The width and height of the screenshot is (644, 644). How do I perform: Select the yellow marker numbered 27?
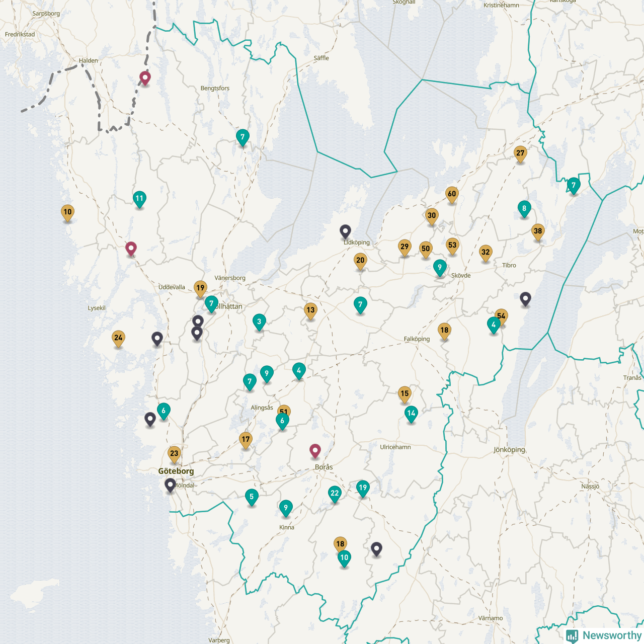tap(520, 153)
